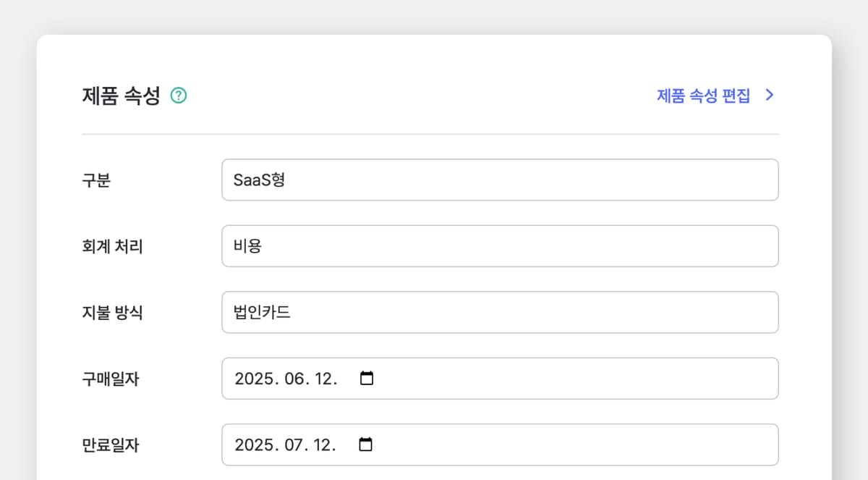
Task: Navigate to product attribute editing
Action: (x=703, y=95)
